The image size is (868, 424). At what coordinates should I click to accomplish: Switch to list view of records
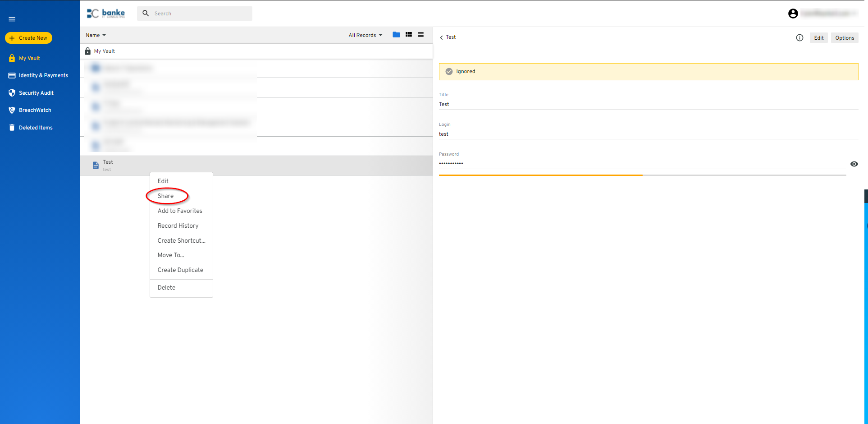[x=420, y=34]
